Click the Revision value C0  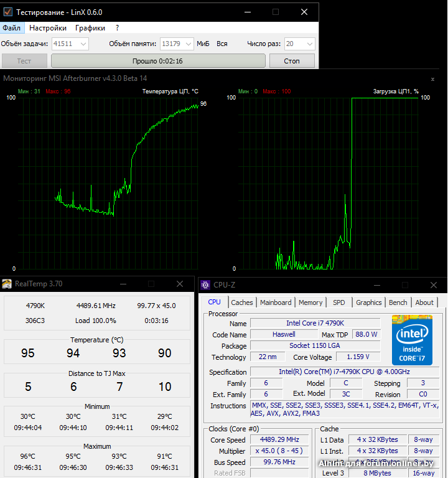point(423,394)
